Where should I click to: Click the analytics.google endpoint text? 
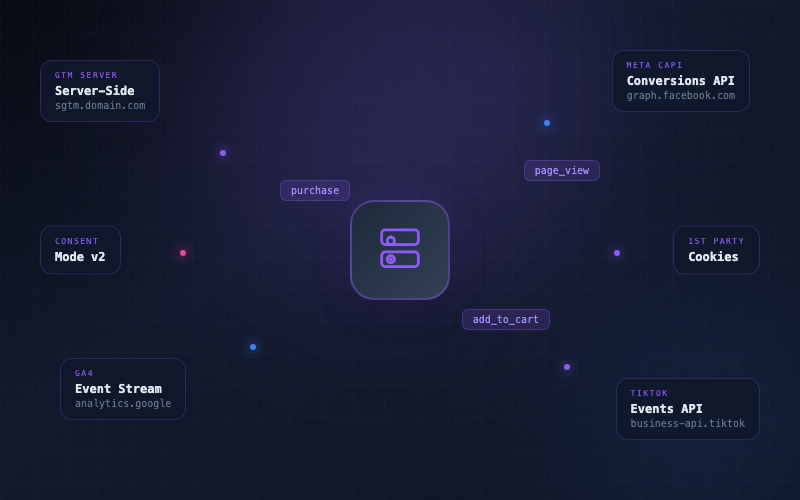point(123,404)
